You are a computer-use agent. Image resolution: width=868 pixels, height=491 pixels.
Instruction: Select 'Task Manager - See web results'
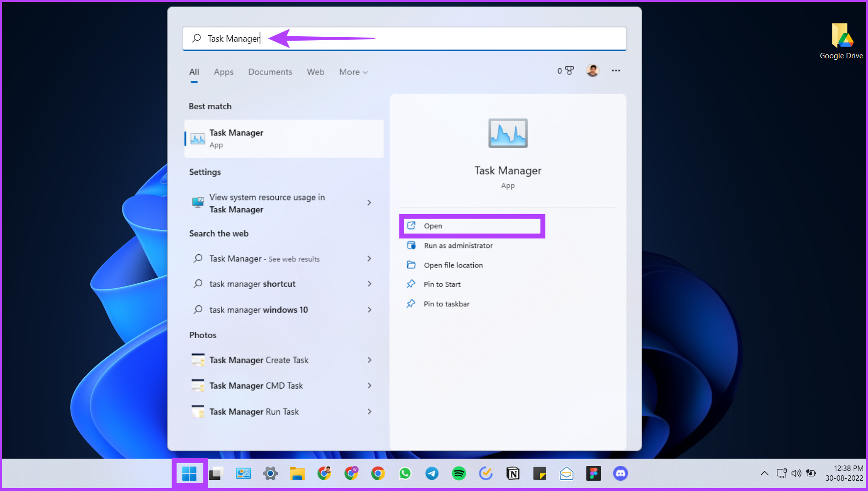click(x=265, y=259)
